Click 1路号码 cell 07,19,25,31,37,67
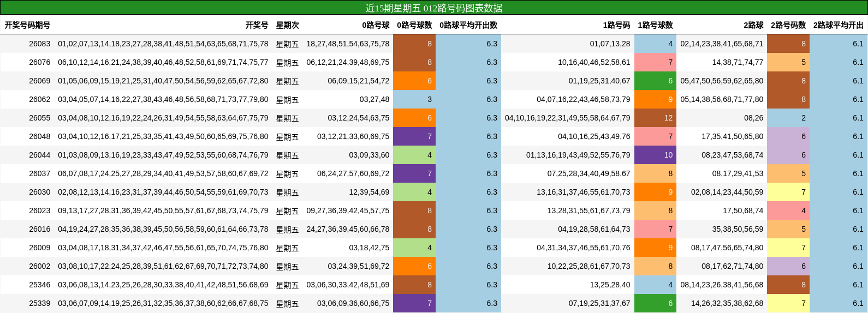Viewport: 868px width, 313px height. tap(599, 303)
